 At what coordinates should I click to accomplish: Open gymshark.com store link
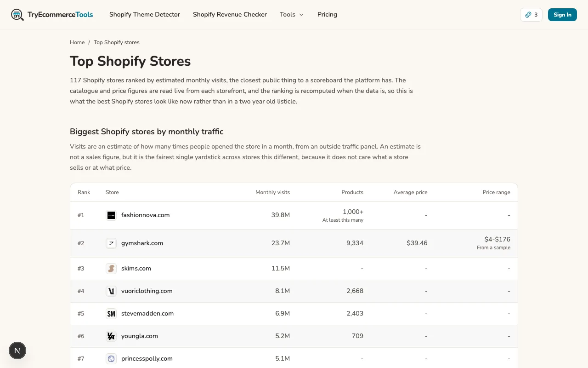(142, 243)
